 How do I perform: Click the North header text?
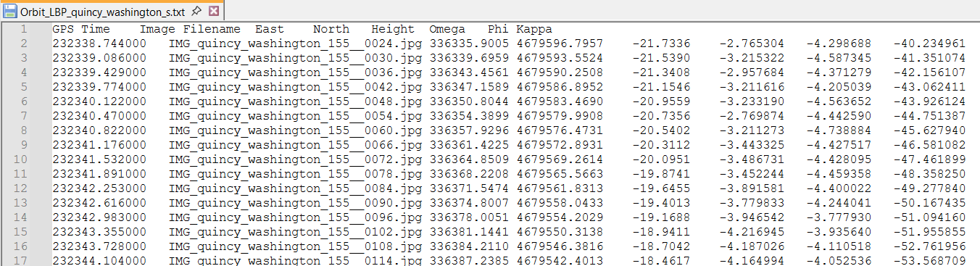pyautogui.click(x=331, y=29)
